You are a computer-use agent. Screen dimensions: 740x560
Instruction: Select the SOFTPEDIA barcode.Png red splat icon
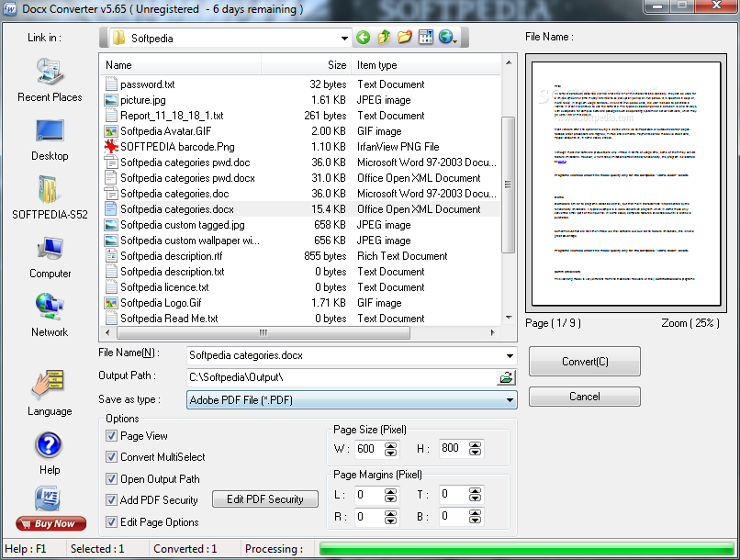click(111, 147)
